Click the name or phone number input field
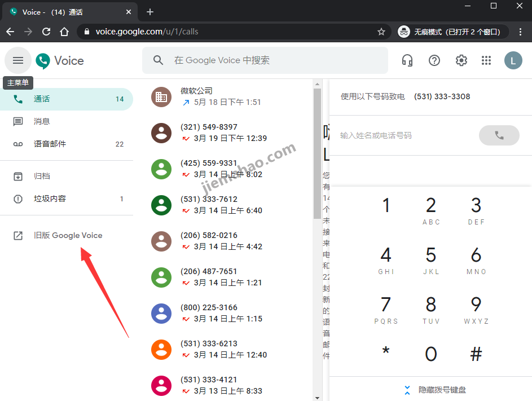The height and width of the screenshot is (401, 532). (395, 135)
